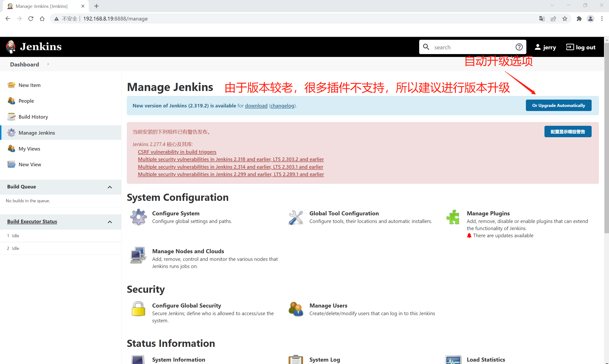Click the Manage Nodes and Clouds computer icon
This screenshot has width=609, height=364.
click(138, 255)
